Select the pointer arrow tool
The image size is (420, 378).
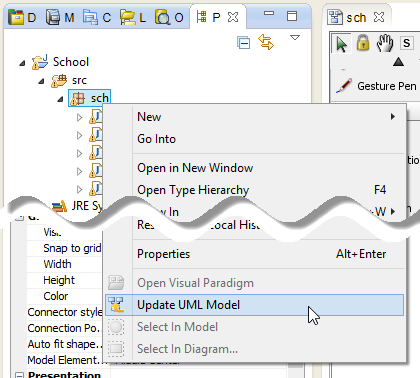click(x=342, y=44)
